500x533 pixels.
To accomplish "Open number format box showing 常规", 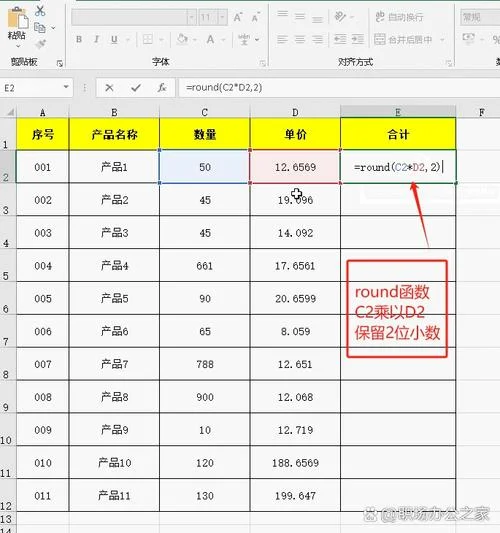I will (x=480, y=17).
